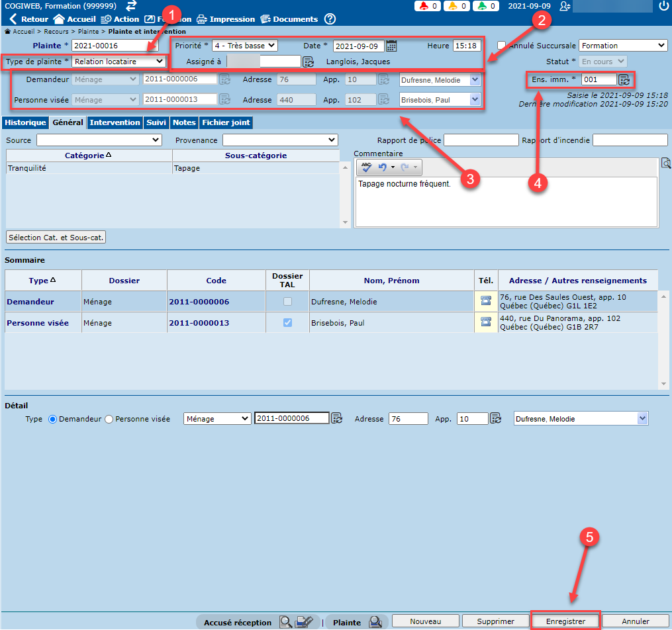The image size is (672, 630).
Task: Click lookup icon beside Assigné à field
Action: [x=308, y=62]
